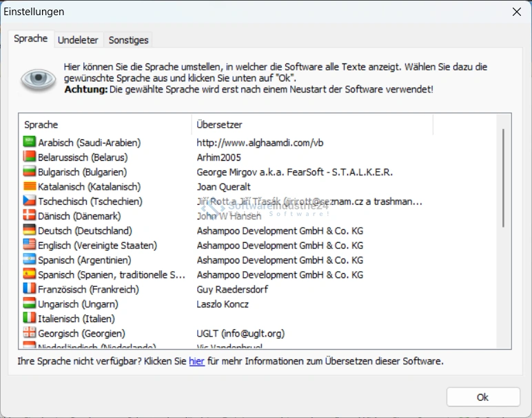Select the Hungarian flag icon
Screen dimensions: 532x418
tap(30, 304)
